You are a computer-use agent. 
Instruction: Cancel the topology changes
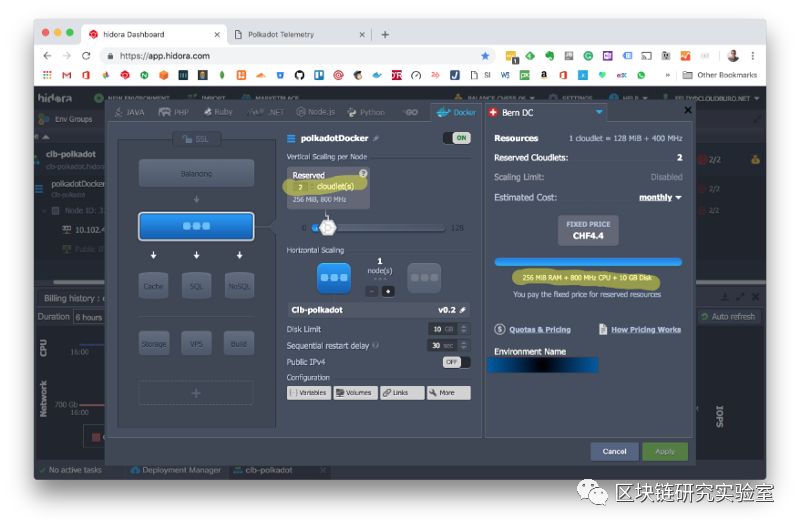[614, 451]
